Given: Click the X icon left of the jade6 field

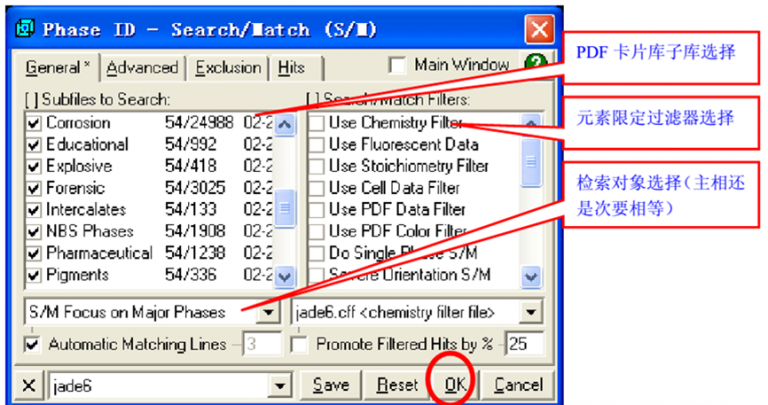Looking at the screenshot, I should coord(28,385).
